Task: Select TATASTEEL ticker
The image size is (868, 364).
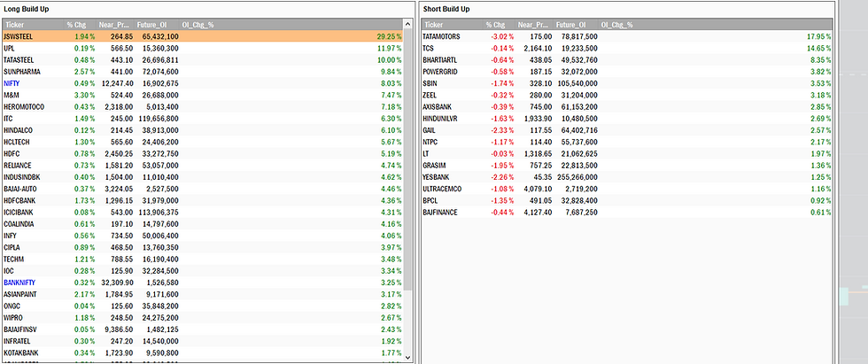Action: pos(18,59)
